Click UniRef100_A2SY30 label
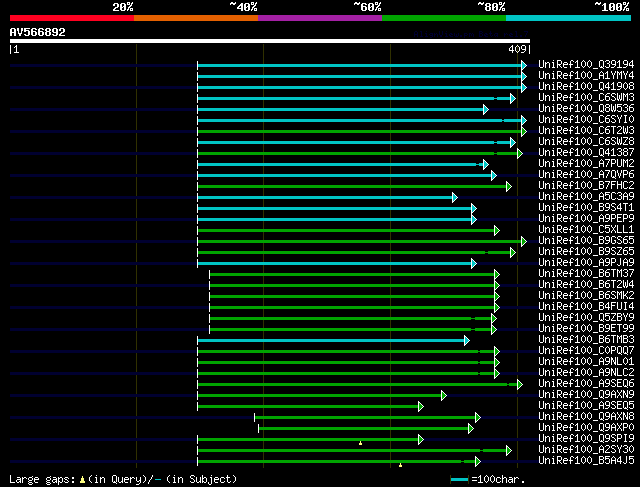Screen dimensions: 640x487 coord(586,450)
